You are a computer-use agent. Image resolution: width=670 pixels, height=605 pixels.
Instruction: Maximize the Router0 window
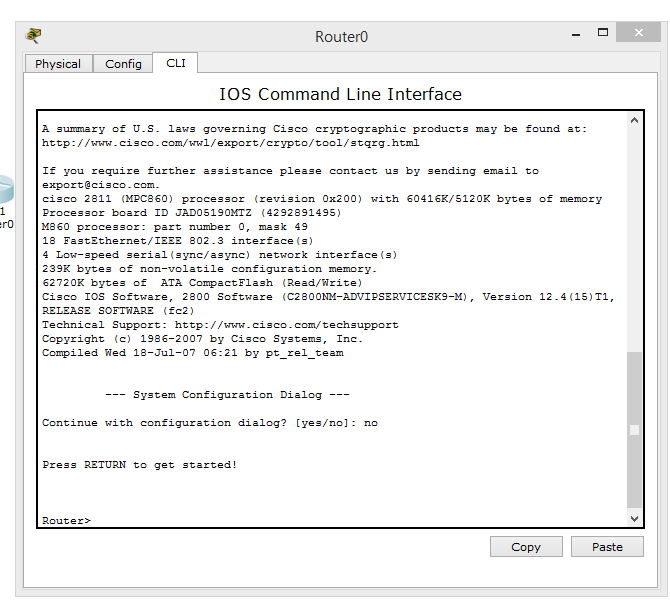603,32
